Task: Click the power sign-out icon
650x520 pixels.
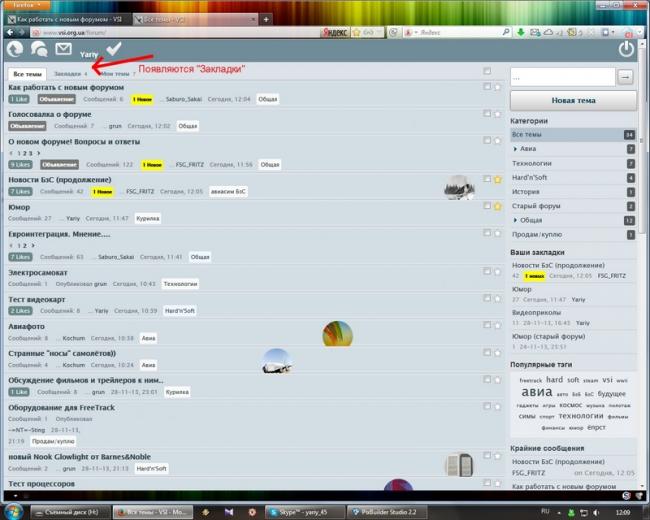Action: [x=626, y=49]
